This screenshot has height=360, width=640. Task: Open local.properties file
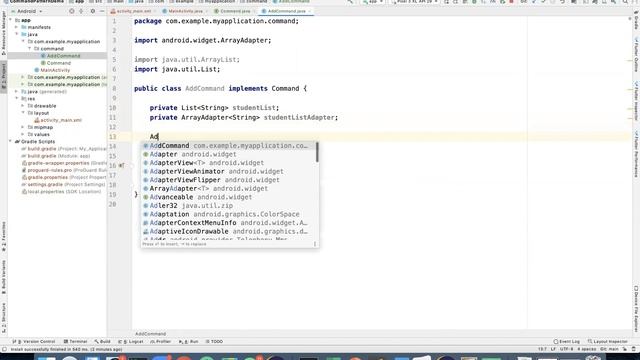pos(61,191)
